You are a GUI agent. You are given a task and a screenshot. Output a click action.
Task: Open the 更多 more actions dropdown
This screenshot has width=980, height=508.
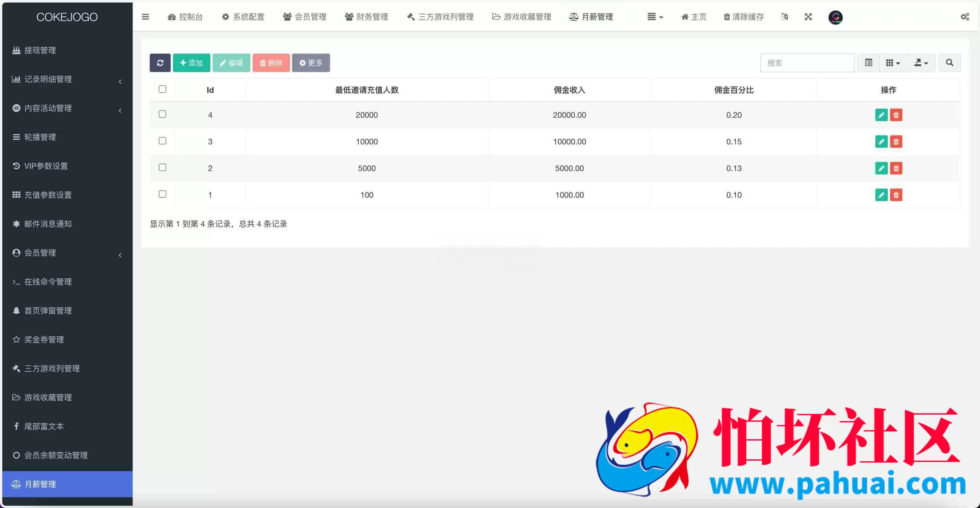tap(311, 63)
